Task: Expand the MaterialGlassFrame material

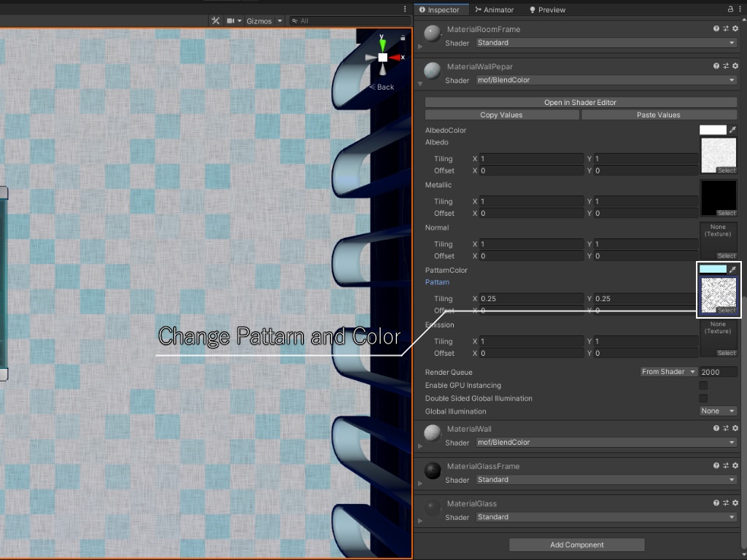Action: (x=420, y=483)
